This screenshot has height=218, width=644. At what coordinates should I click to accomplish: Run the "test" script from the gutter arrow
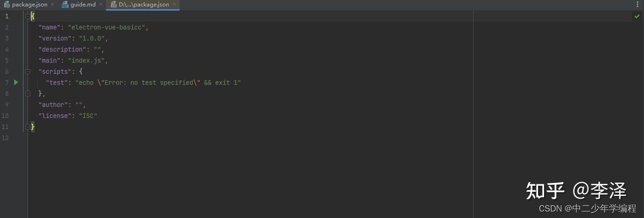(16, 82)
